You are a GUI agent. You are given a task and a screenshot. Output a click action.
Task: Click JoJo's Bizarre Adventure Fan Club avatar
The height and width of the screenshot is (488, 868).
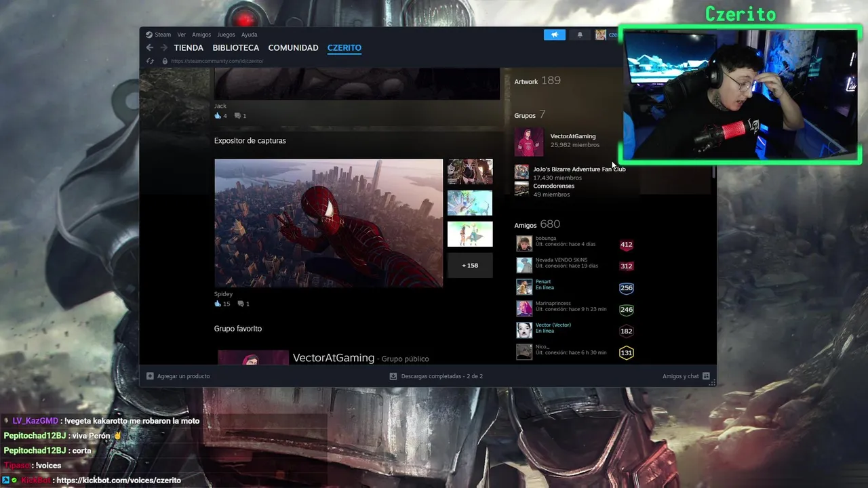click(521, 172)
